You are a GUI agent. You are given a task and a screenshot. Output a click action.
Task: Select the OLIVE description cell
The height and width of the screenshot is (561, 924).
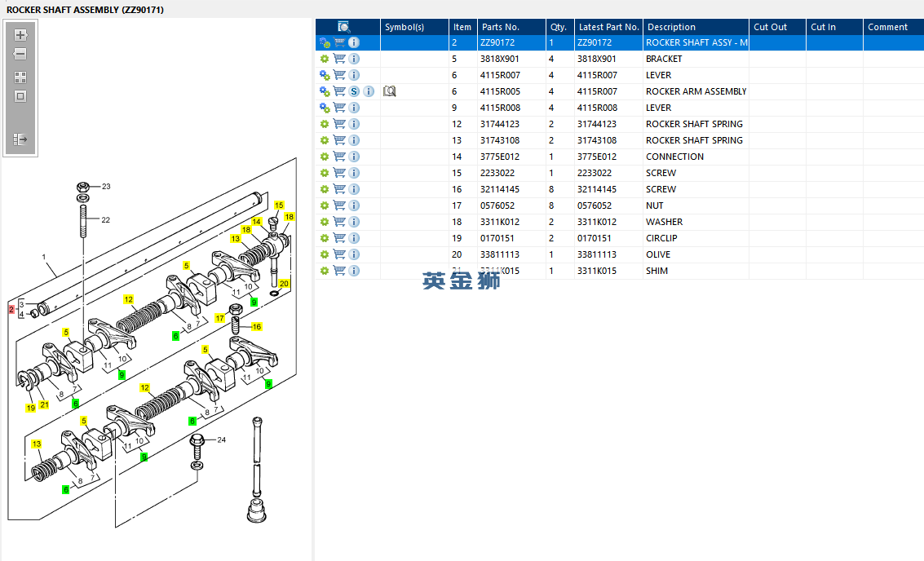click(x=696, y=254)
